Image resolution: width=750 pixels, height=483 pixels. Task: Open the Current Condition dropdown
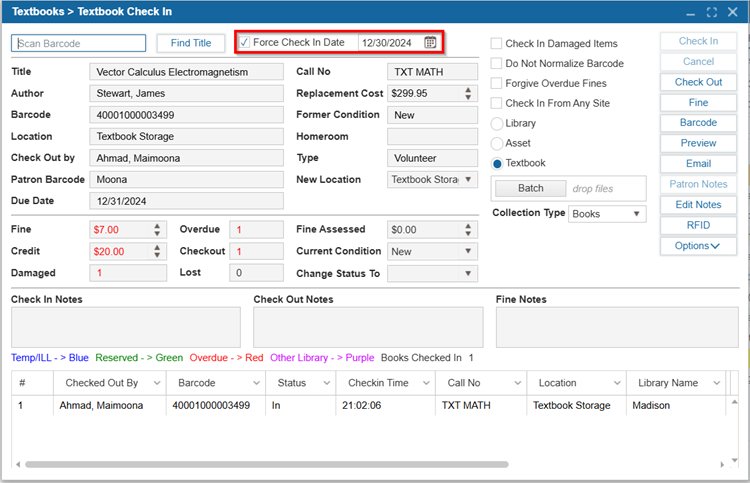468,251
